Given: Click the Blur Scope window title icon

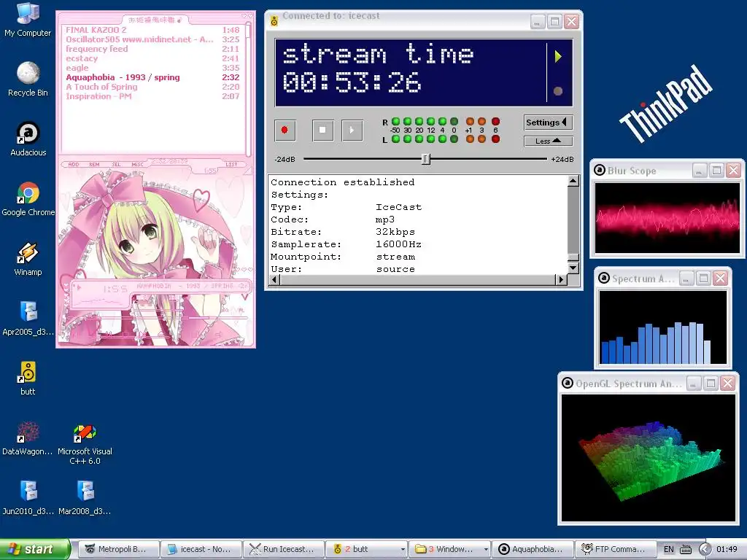Looking at the screenshot, I should click(x=600, y=170).
